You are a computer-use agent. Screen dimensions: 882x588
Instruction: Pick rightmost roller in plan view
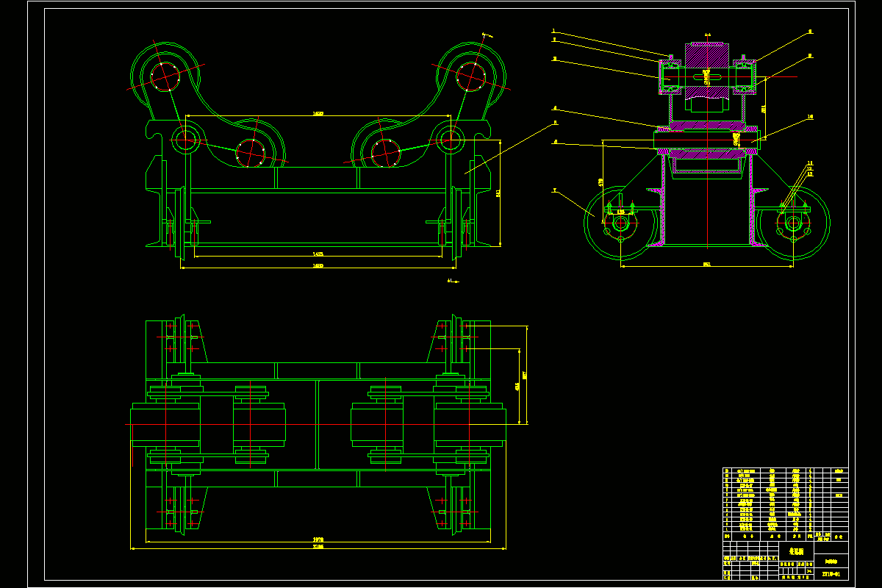(470, 424)
